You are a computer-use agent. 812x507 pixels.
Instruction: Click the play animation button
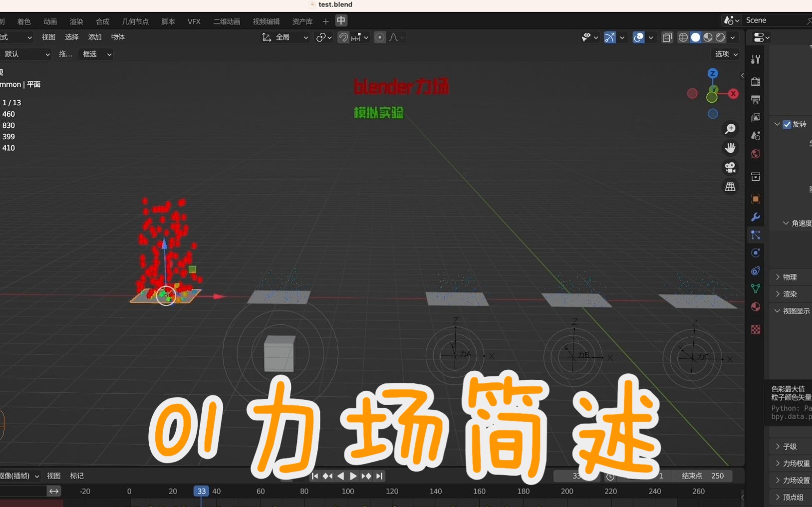click(353, 476)
